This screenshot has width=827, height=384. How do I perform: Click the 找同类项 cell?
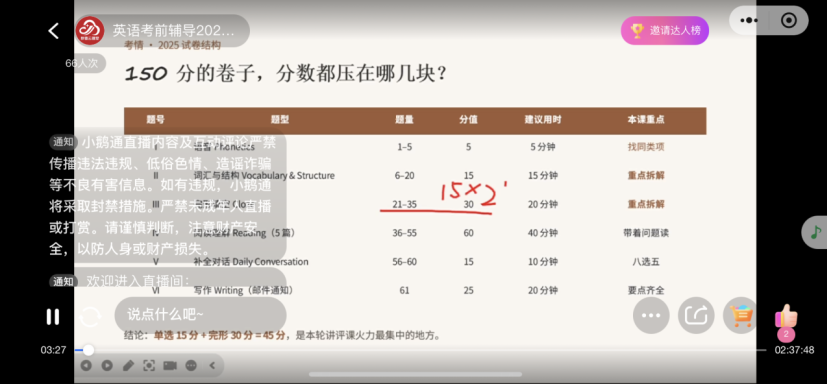coord(646,147)
